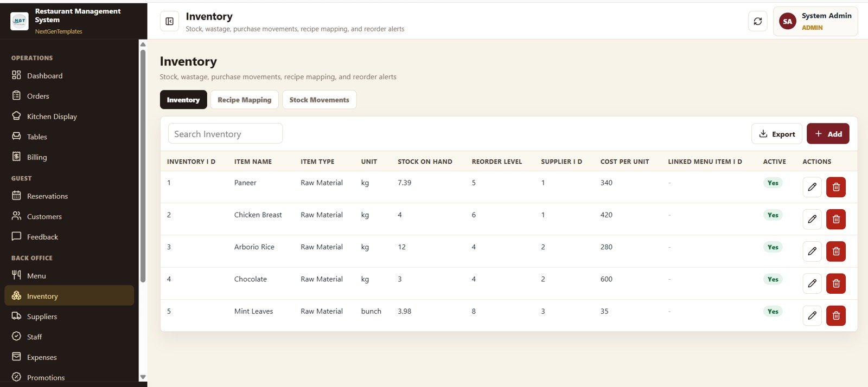This screenshot has height=387, width=868.
Task: Open Orders in the sidebar
Action: pos(69,96)
